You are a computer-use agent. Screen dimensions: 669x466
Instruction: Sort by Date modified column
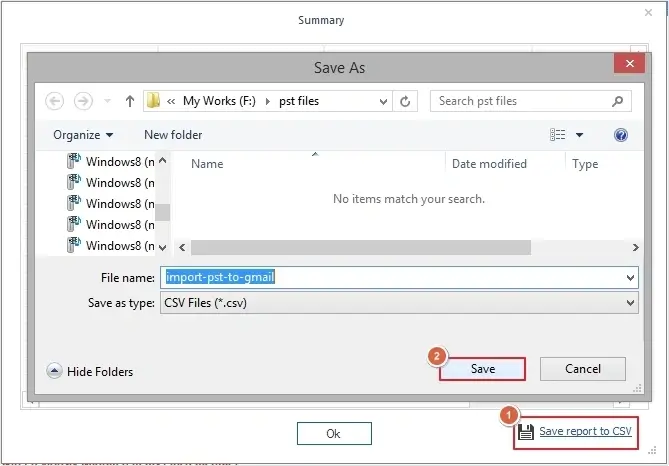tap(489, 164)
